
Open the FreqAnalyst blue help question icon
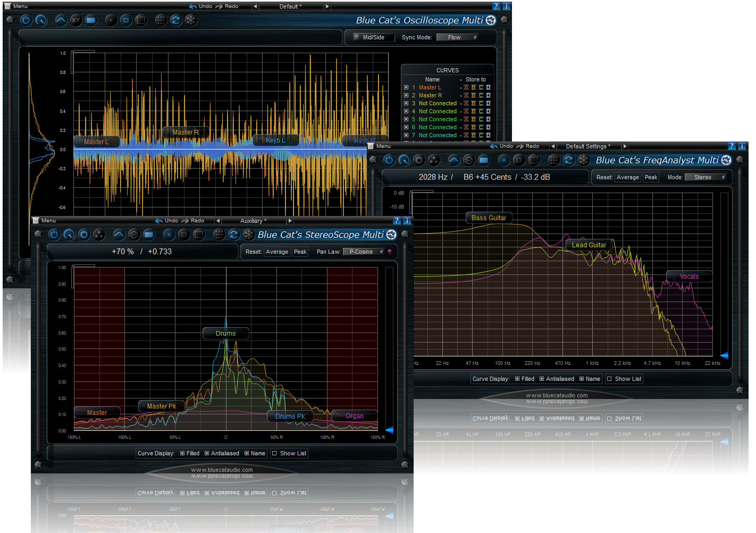[732, 146]
